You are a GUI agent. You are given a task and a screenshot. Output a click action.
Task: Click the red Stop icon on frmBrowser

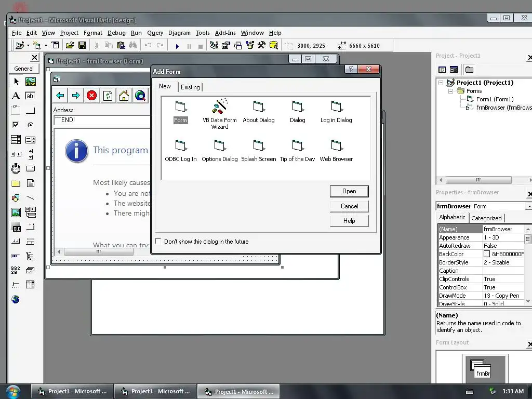pos(91,96)
